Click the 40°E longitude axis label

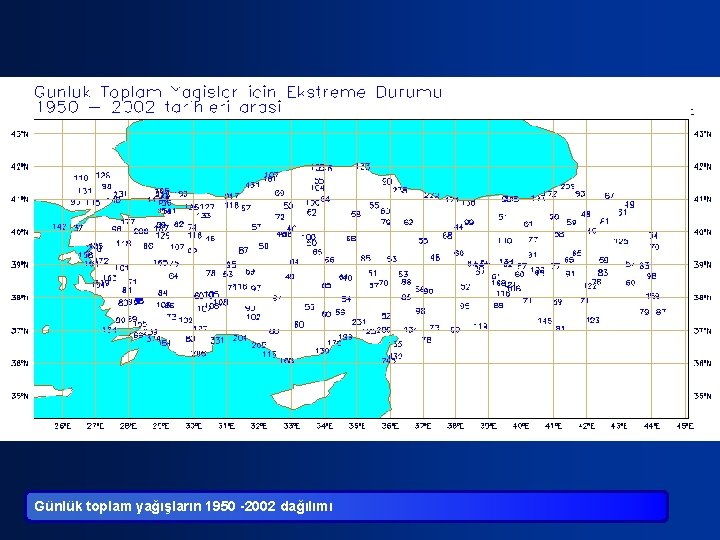coord(521,426)
